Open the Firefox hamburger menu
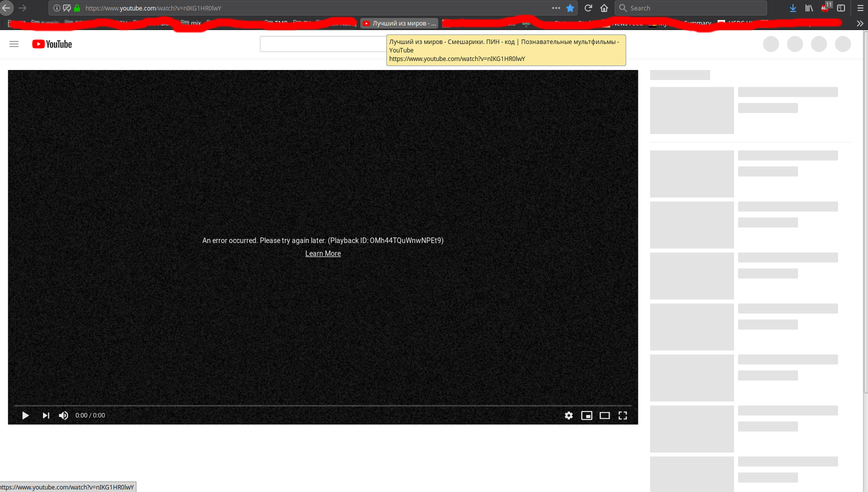 tap(860, 8)
